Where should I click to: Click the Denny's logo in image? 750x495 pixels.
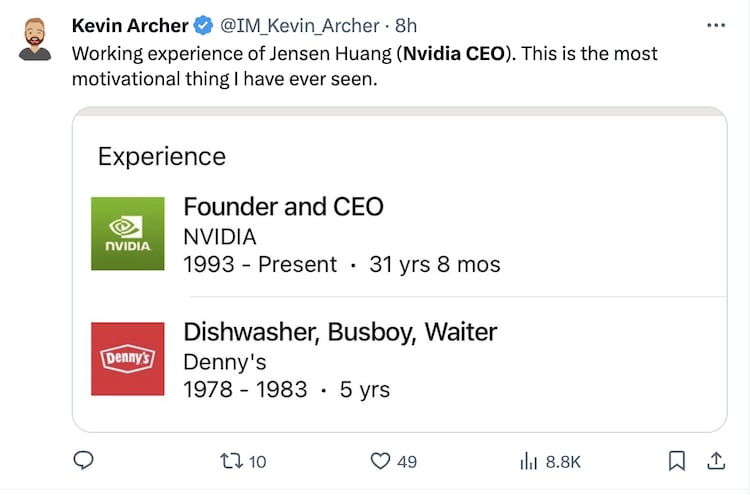[127, 358]
